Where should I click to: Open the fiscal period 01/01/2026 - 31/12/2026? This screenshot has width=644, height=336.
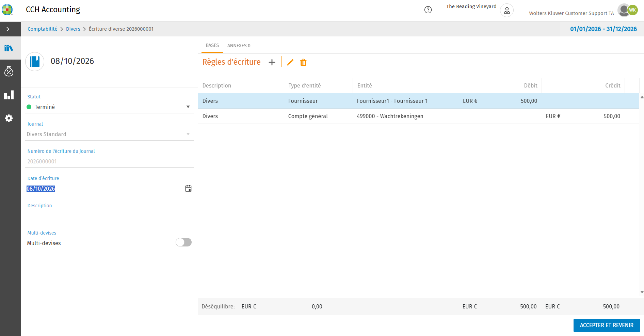point(603,29)
